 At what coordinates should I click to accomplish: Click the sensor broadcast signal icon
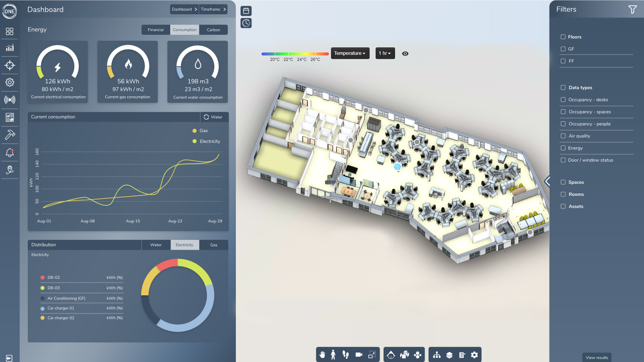(9, 100)
